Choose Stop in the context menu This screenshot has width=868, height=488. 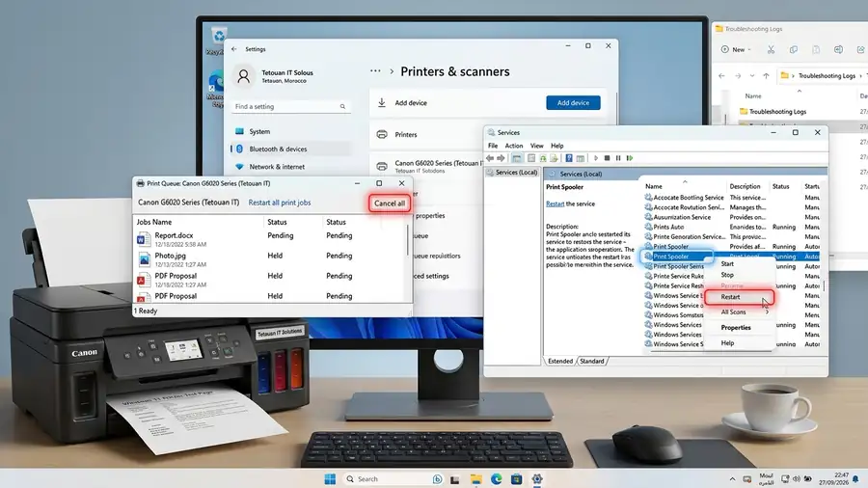tap(727, 275)
